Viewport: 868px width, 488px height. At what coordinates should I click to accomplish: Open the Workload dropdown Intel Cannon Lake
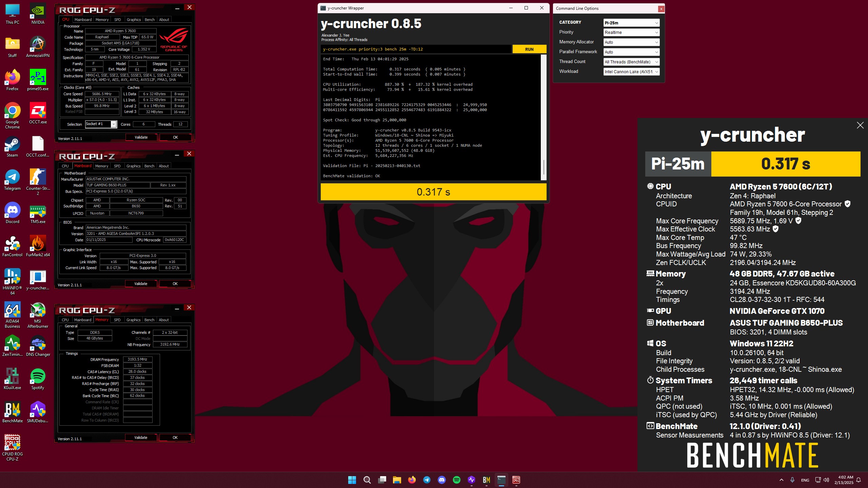click(x=631, y=72)
